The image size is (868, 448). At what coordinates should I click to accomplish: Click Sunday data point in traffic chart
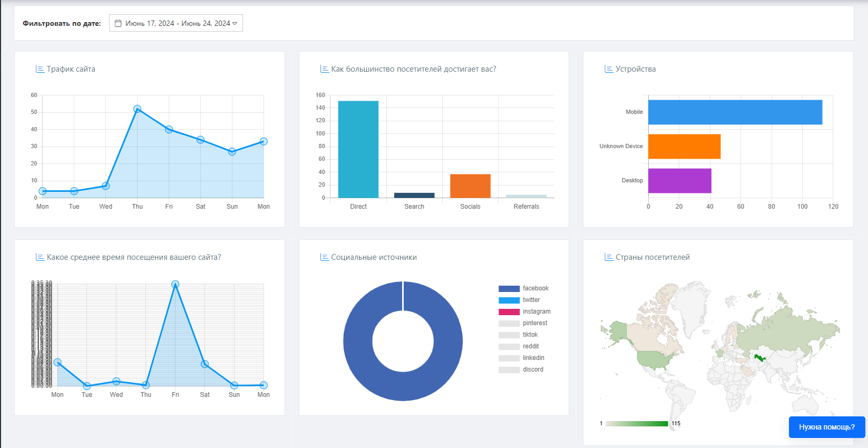(x=232, y=152)
